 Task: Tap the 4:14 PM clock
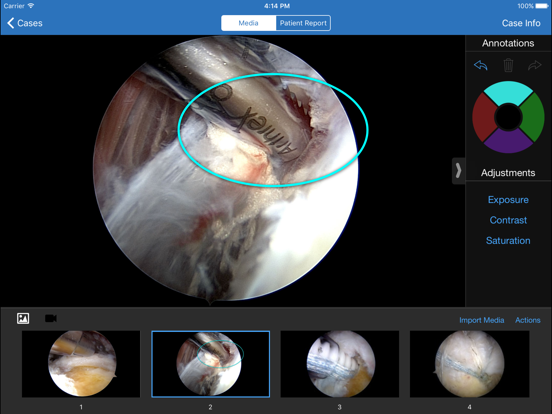(x=277, y=6)
